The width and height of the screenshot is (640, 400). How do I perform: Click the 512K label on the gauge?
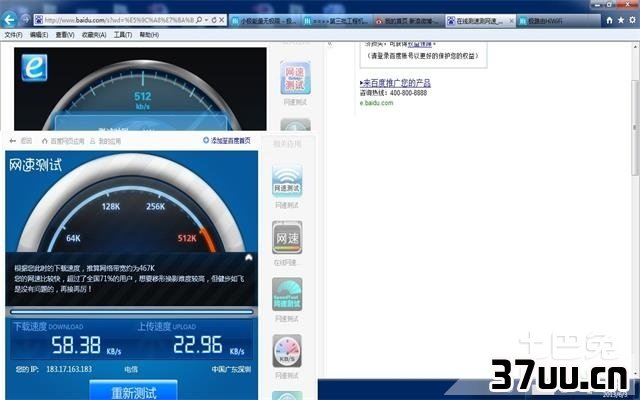click(x=187, y=238)
